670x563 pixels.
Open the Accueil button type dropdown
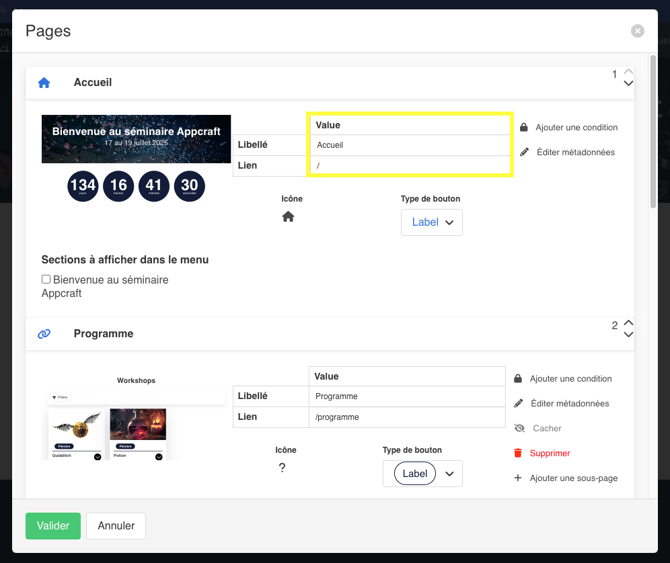click(x=432, y=222)
